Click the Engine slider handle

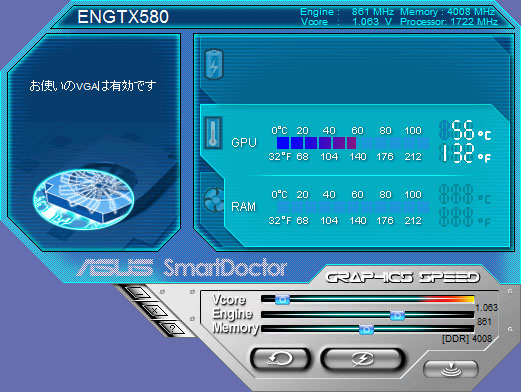(x=397, y=315)
